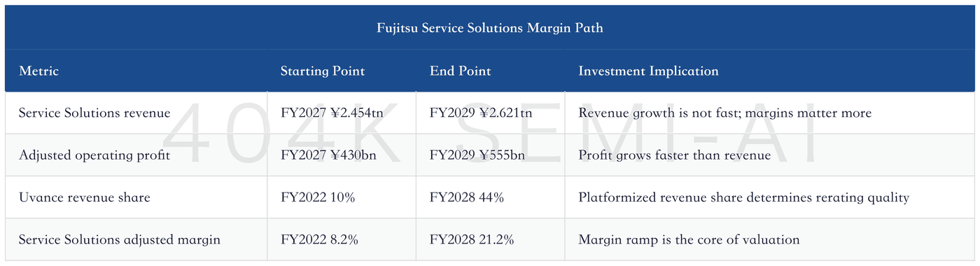Click the Service Solutions revenue row label
The image size is (980, 266).
click(x=94, y=113)
